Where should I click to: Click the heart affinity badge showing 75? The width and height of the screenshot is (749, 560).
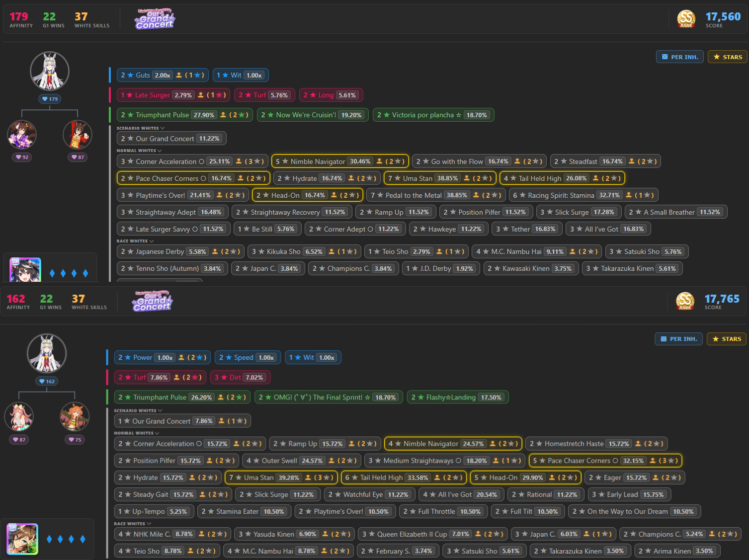click(x=75, y=439)
